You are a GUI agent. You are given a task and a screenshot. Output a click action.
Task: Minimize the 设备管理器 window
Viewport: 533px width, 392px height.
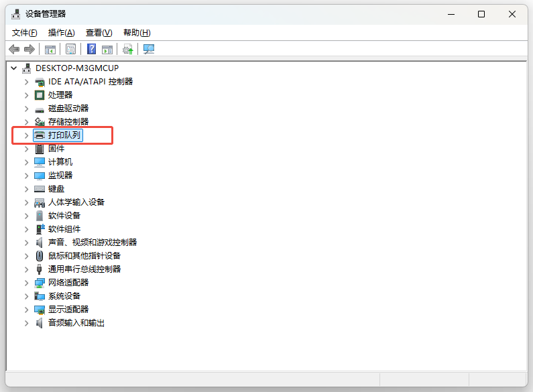pos(451,14)
